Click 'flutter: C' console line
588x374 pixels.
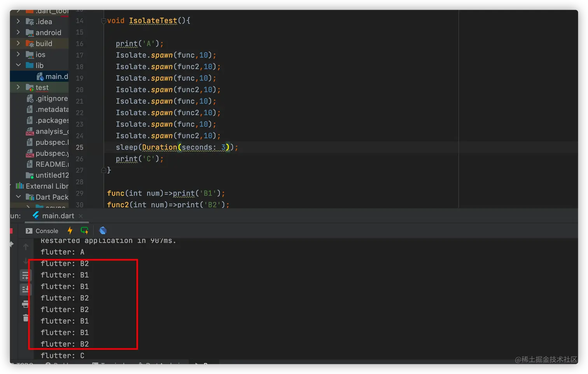click(x=63, y=355)
